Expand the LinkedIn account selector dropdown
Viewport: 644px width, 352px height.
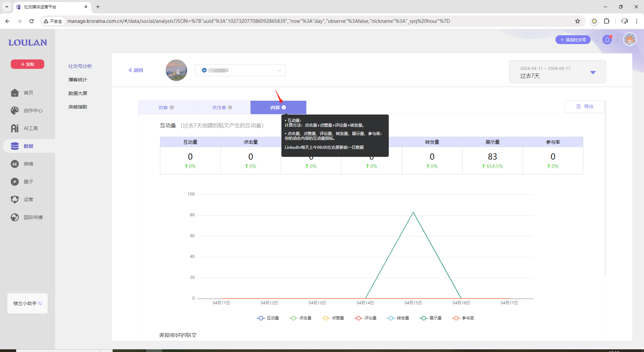240,70
